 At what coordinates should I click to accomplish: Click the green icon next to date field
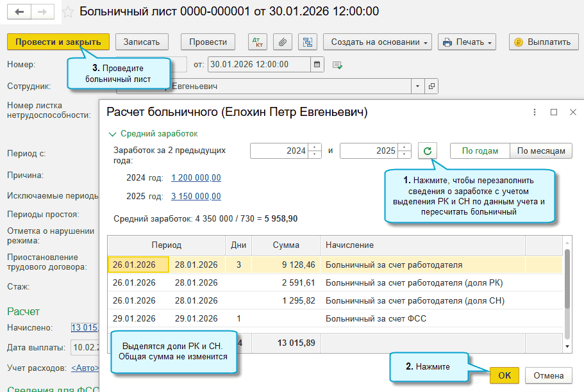pos(338,65)
